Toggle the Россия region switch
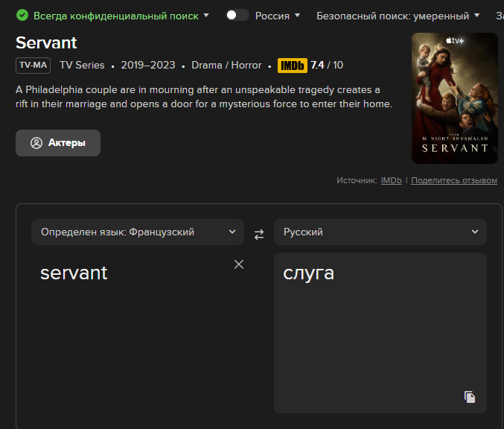The image size is (504, 429). pos(237,15)
